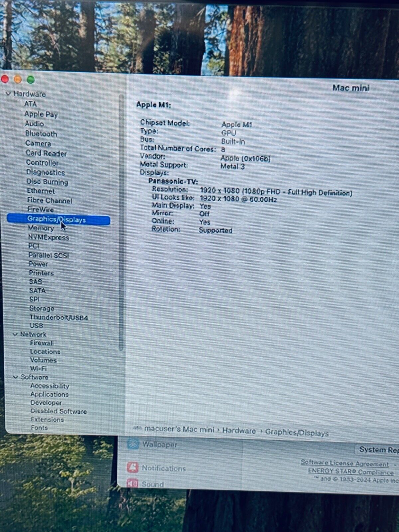This screenshot has height=532, width=399.
Task: Click the yellow minimize window button
Action: (x=18, y=79)
